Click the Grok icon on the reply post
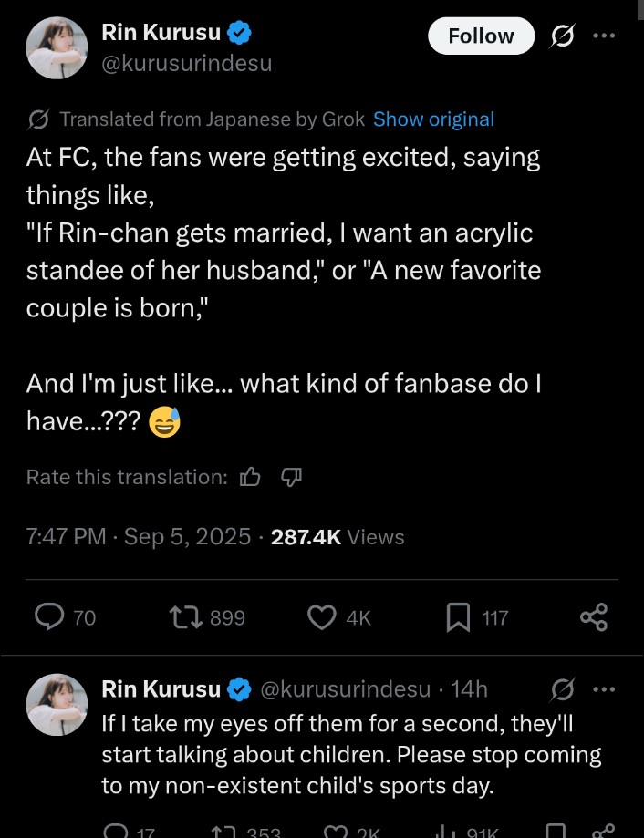 (x=562, y=689)
